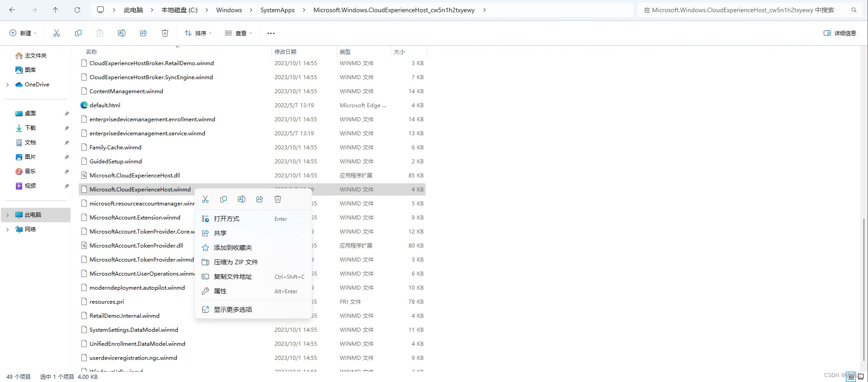The width and height of the screenshot is (868, 382).
Task: Choose 添加到收藏夹 from context menu
Action: (253, 248)
